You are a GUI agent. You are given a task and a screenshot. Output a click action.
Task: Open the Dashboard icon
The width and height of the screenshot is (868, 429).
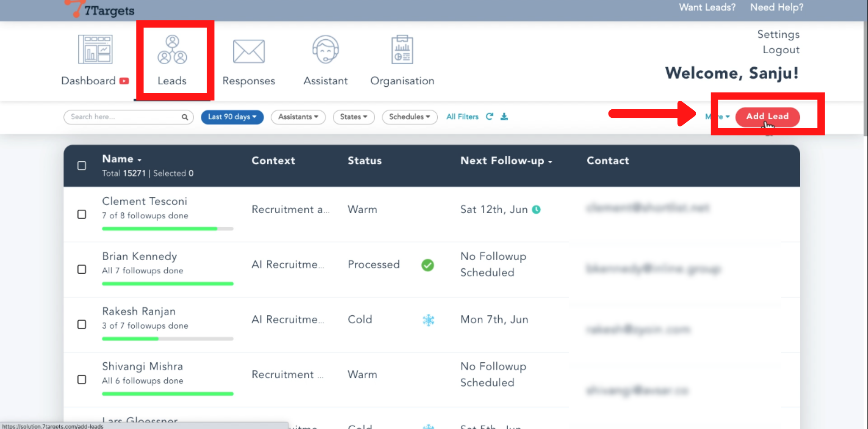(95, 50)
